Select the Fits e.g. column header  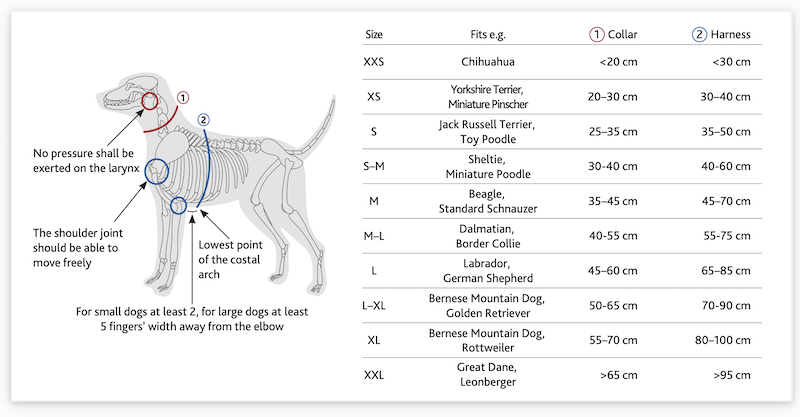[x=488, y=35]
